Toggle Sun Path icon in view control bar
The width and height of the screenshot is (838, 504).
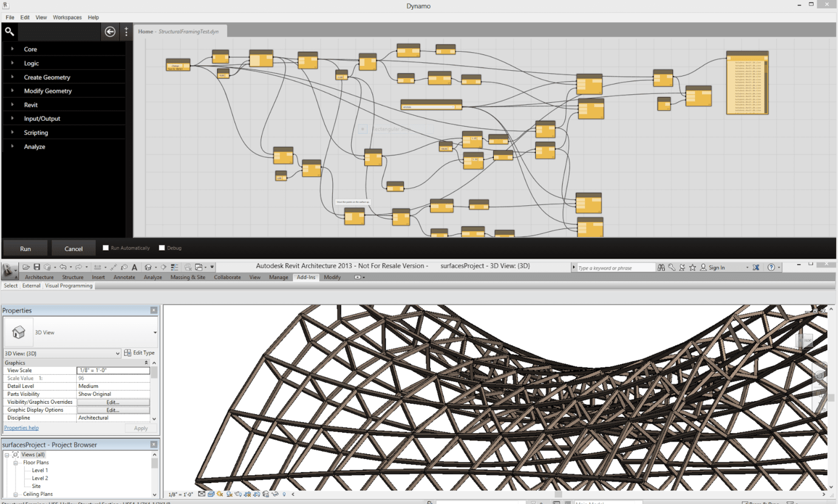pyautogui.click(x=220, y=494)
